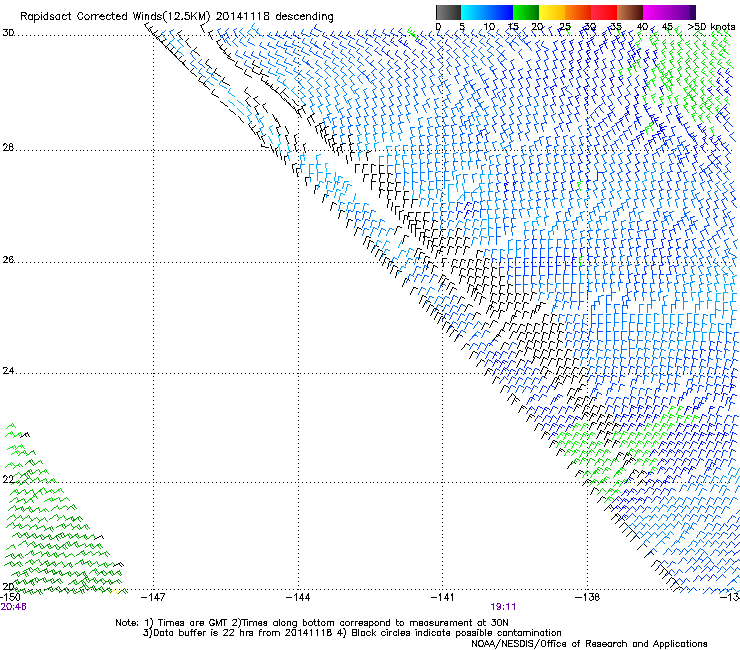Viewport: 740px width, 650px height.
Task: Click the yellow 20-25 knots legend segment
Action: pos(552,12)
